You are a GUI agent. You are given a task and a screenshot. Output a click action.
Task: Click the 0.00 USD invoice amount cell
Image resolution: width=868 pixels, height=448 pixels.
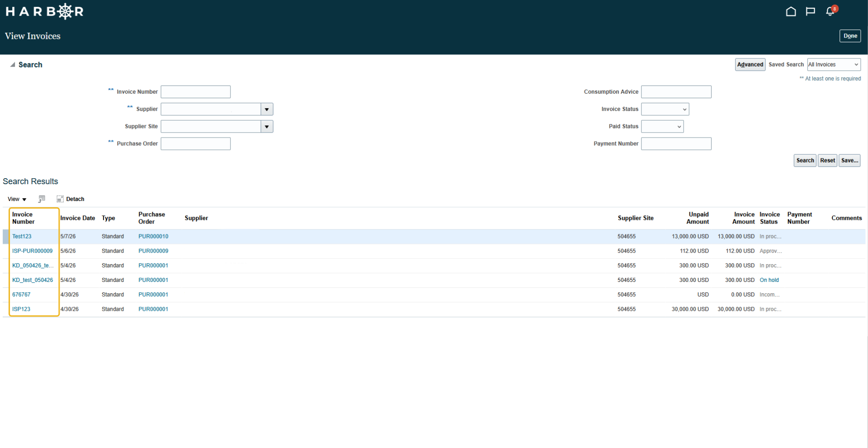point(743,295)
